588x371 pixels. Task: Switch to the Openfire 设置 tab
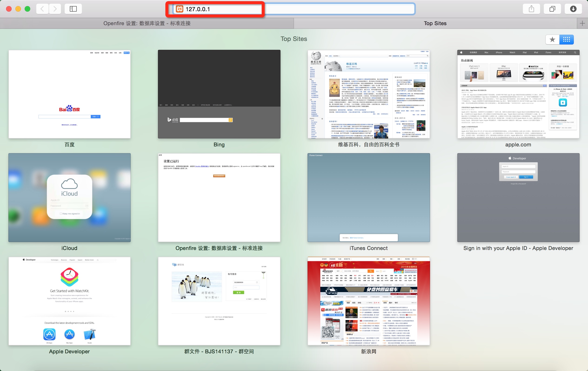147,23
